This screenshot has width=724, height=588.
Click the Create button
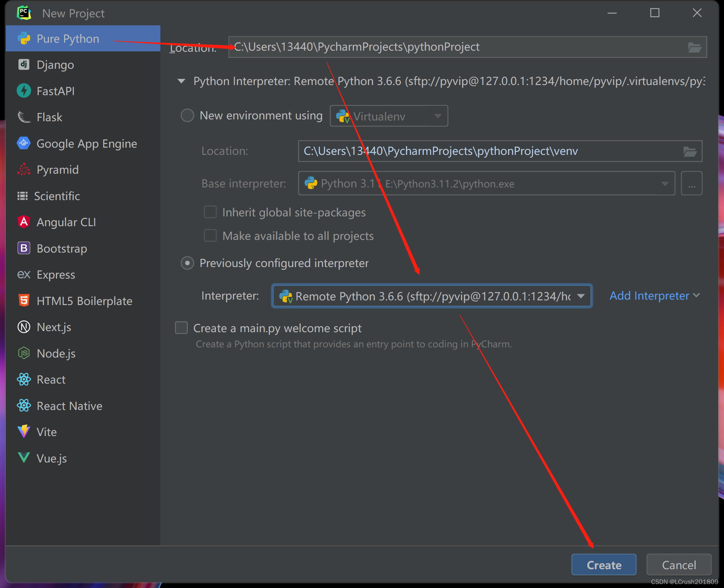point(603,564)
